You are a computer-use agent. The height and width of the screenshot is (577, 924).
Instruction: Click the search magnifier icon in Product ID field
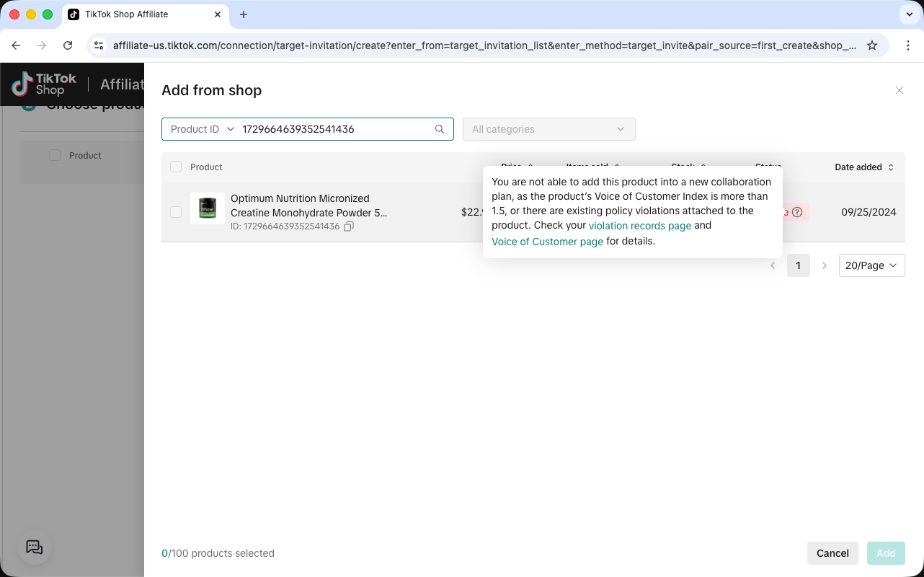coord(440,129)
